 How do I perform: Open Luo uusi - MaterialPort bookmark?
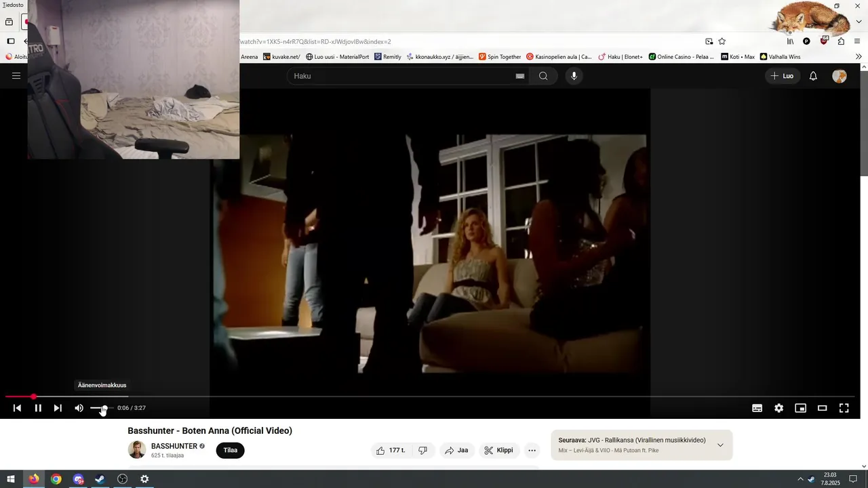(338, 57)
